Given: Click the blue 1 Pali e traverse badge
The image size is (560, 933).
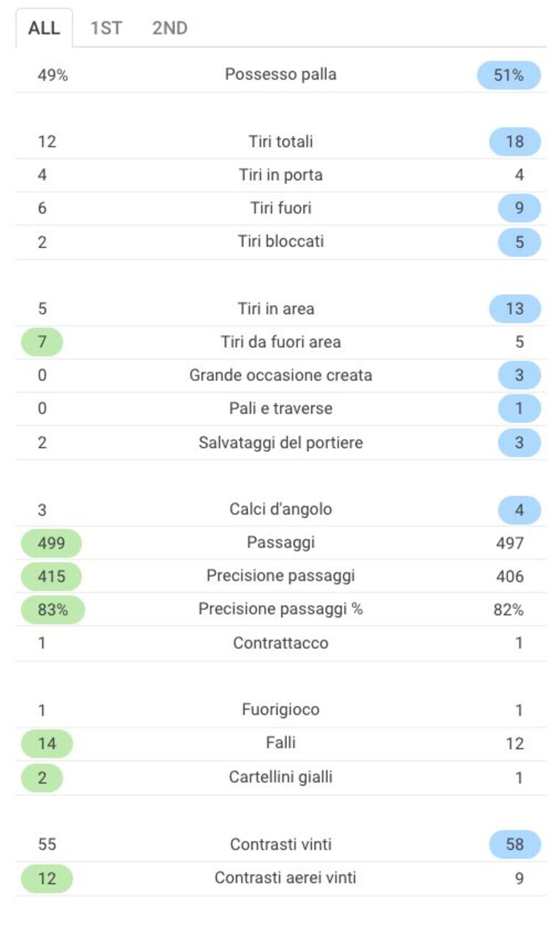Looking at the screenshot, I should [x=519, y=409].
